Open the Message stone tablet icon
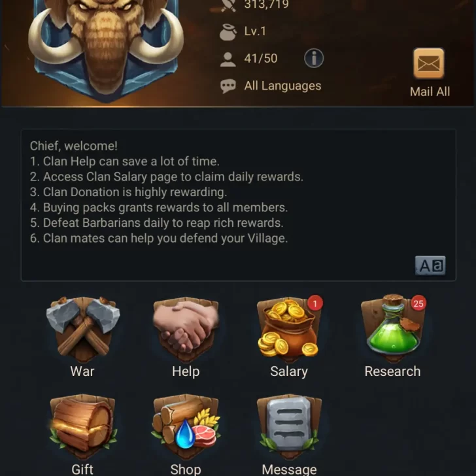476x476 pixels. tap(289, 426)
